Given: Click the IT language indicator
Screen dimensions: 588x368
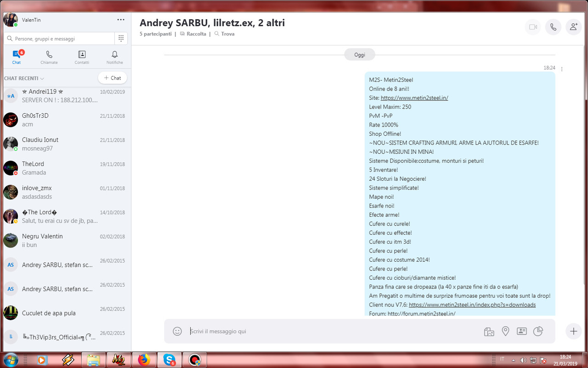Looking at the screenshot, I should [x=502, y=359].
